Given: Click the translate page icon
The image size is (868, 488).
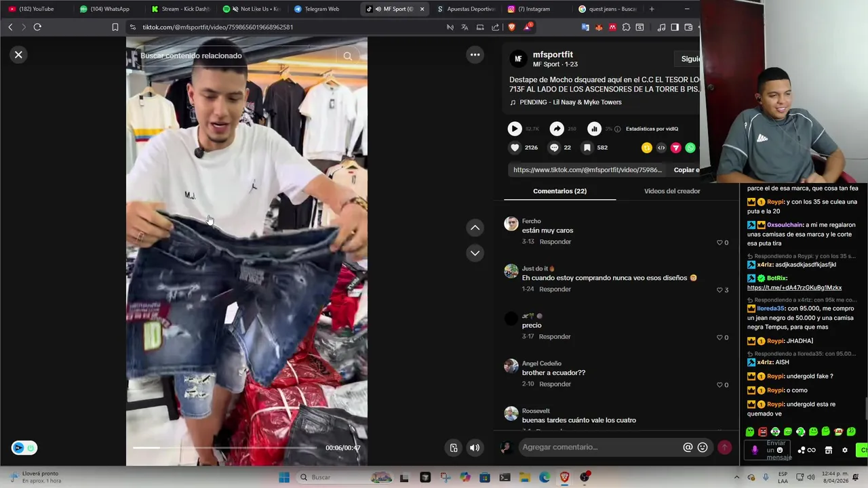Looking at the screenshot, I should tap(465, 27).
